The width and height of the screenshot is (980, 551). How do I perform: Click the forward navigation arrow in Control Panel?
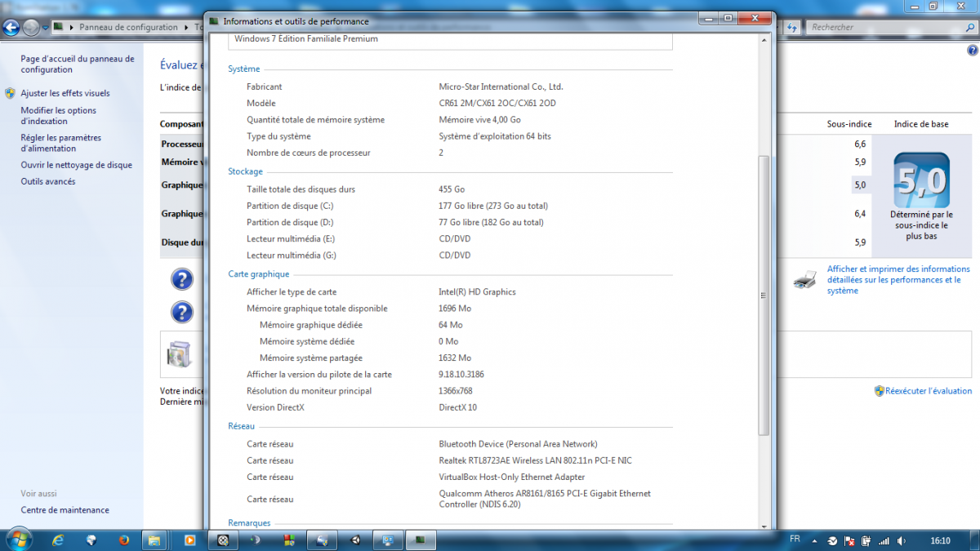point(31,28)
